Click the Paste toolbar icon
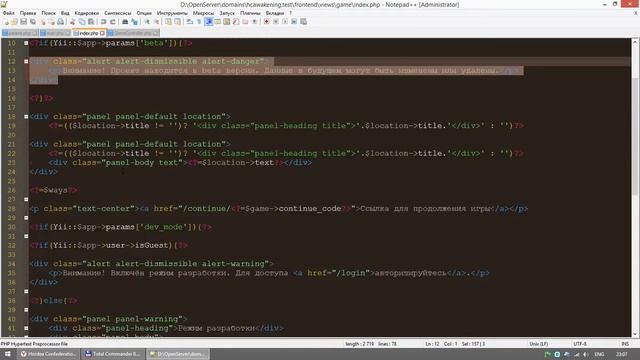This screenshot has height=360, width=640. pyautogui.click(x=91, y=22)
